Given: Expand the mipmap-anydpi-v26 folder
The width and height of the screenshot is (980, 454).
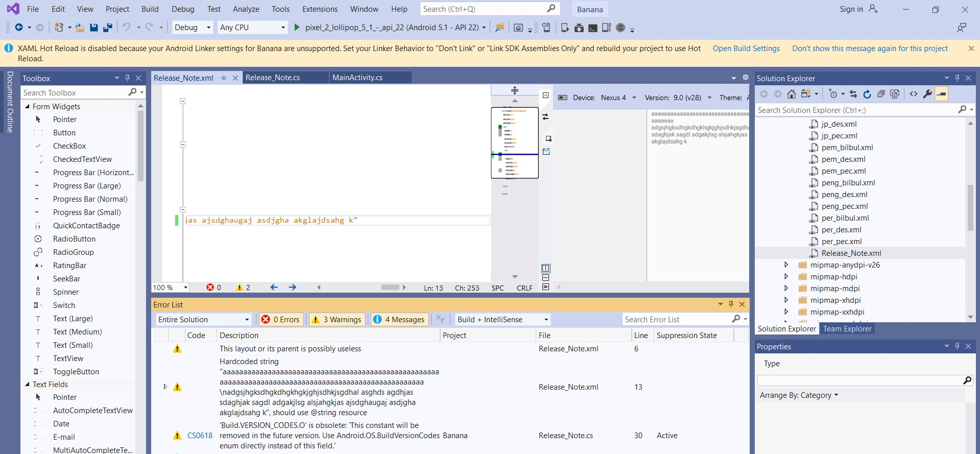Looking at the screenshot, I should coord(786,265).
